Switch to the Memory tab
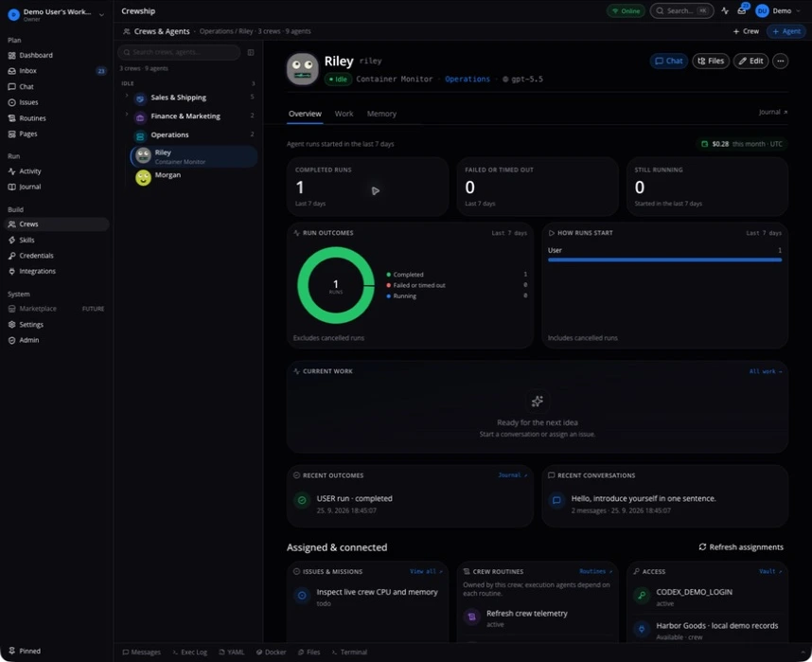The width and height of the screenshot is (812, 662). click(x=381, y=114)
